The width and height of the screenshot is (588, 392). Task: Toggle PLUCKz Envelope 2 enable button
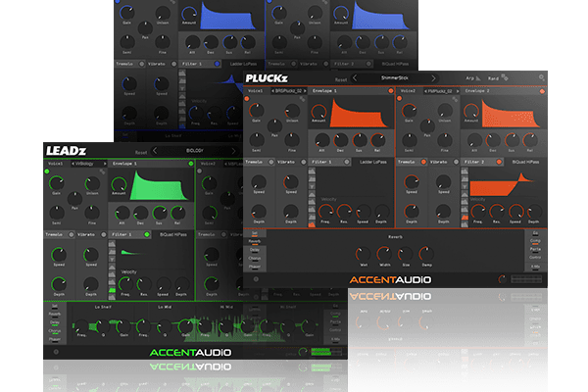[x=542, y=91]
